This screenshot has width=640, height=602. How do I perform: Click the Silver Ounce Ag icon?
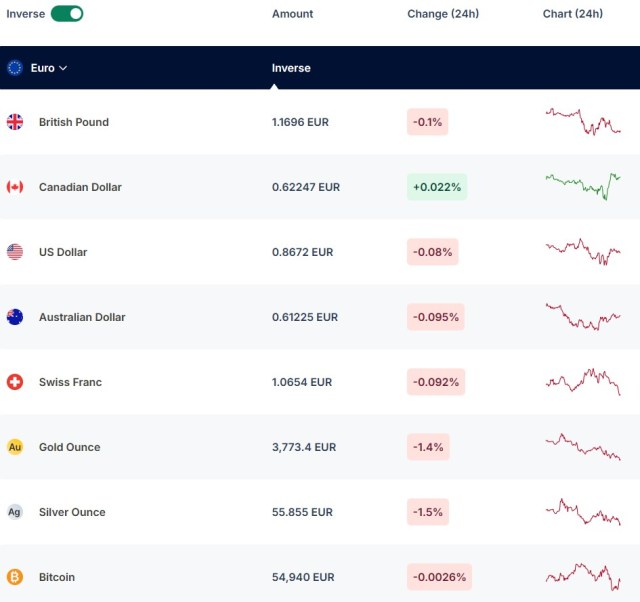[15, 512]
